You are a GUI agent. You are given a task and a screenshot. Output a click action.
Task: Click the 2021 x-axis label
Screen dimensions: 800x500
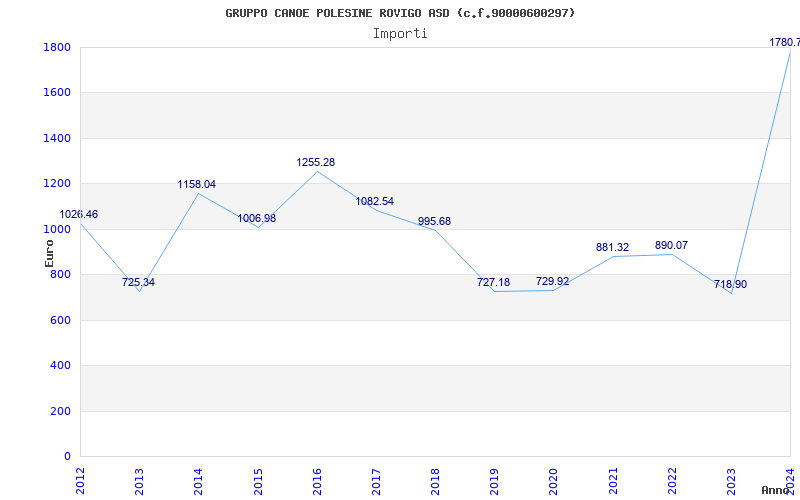point(613,482)
